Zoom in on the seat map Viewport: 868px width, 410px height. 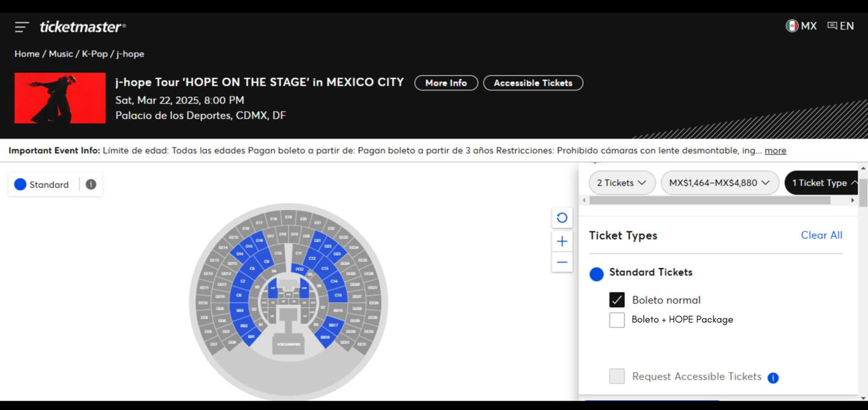[x=562, y=241]
